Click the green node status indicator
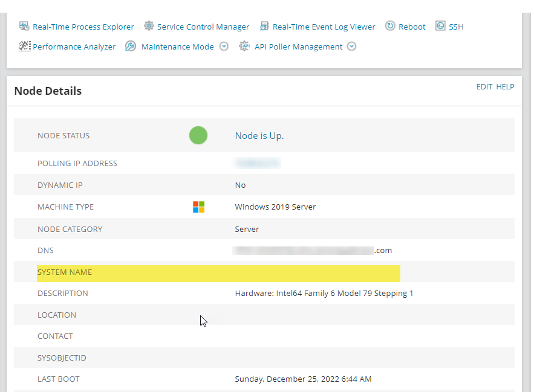534x392 pixels. 198,135
